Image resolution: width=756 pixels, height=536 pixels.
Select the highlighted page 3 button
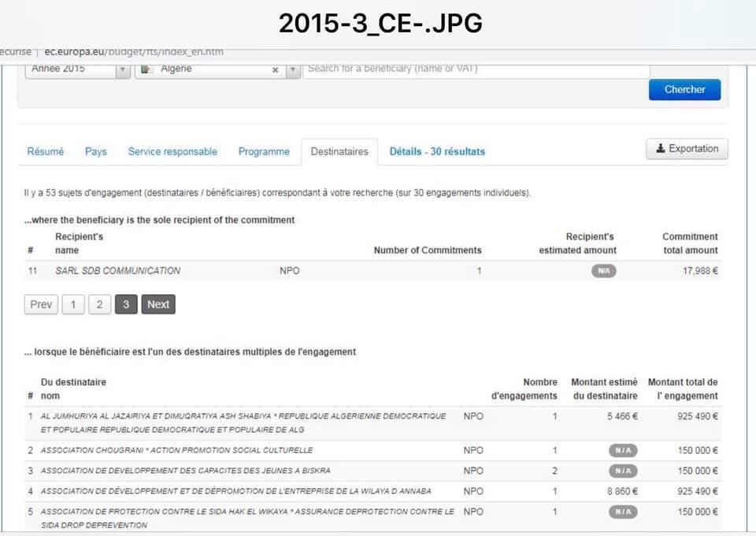tap(126, 304)
